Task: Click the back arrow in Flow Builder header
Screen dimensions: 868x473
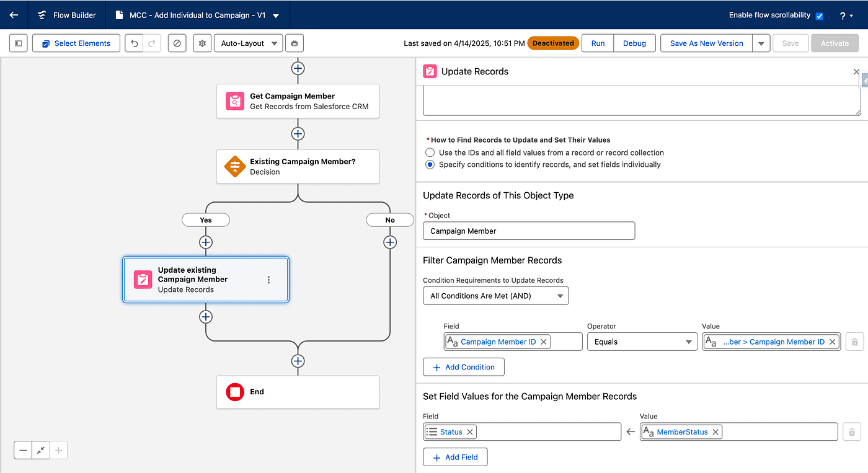Action: pos(14,15)
